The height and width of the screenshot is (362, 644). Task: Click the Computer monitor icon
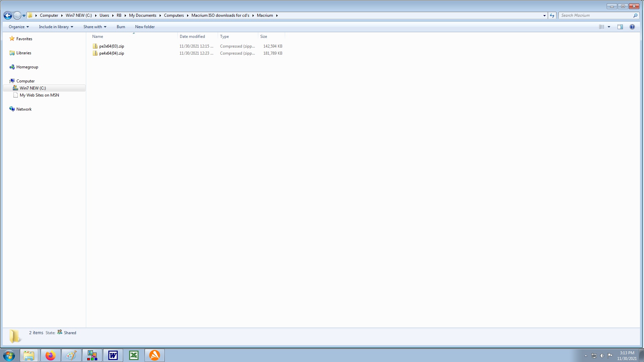click(x=12, y=81)
